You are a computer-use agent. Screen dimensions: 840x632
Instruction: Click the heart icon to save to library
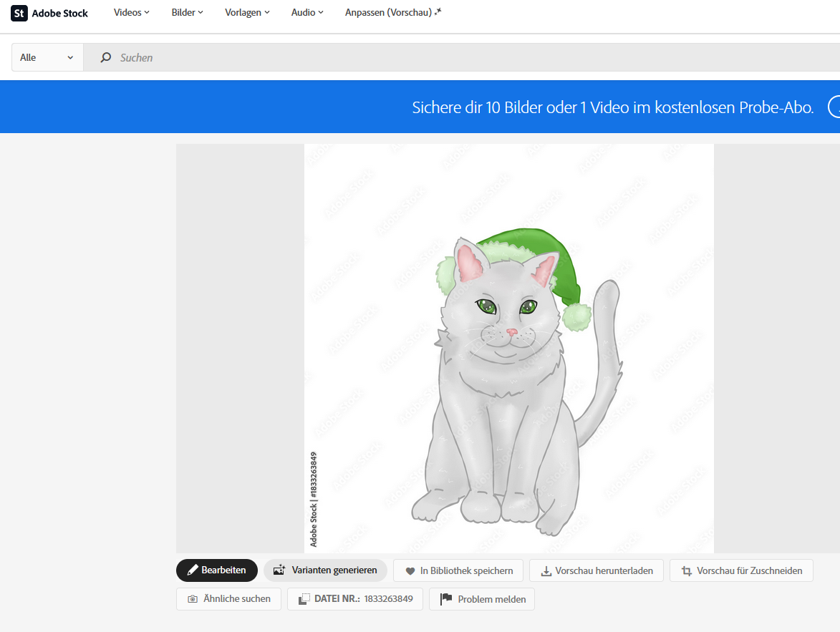(x=410, y=571)
